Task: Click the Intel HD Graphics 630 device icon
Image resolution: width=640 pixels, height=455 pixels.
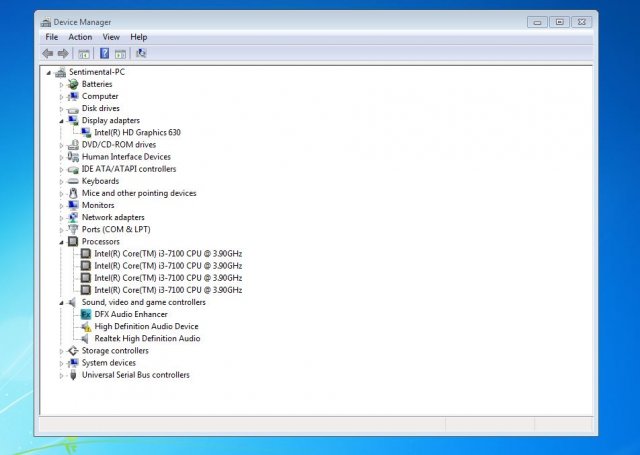Action: (x=86, y=133)
